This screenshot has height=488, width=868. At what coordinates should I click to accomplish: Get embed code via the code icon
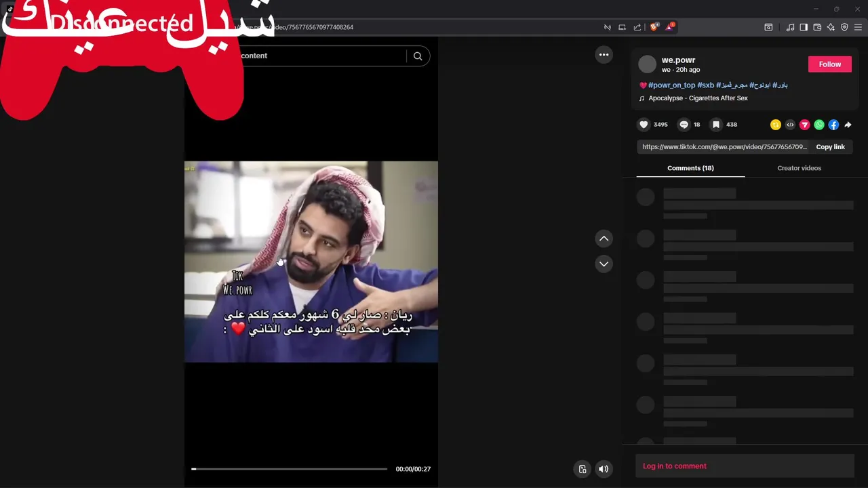(x=790, y=125)
